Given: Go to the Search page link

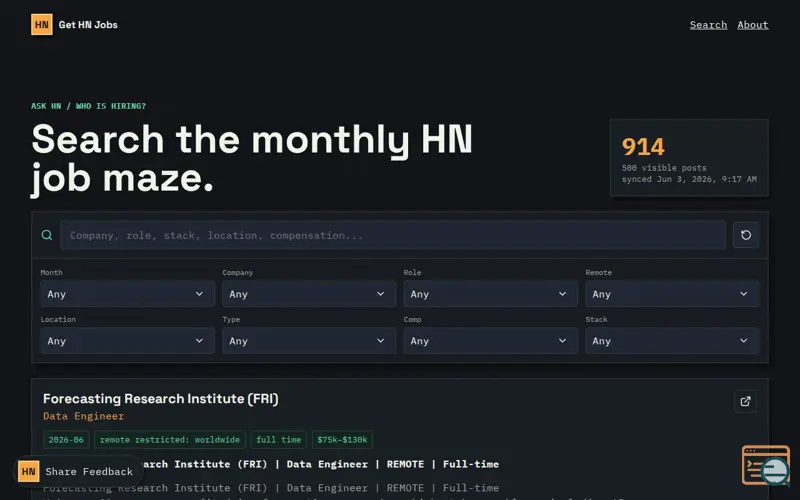Looking at the screenshot, I should tap(708, 24).
